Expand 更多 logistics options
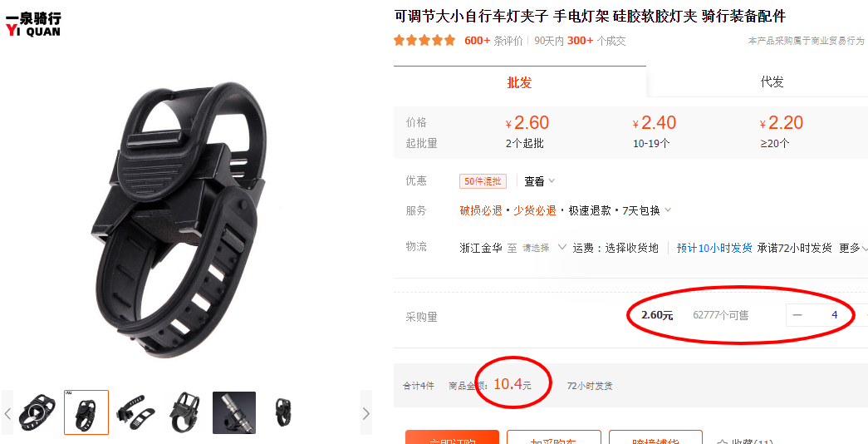Viewport: 868px width, 444px height. 853,248
